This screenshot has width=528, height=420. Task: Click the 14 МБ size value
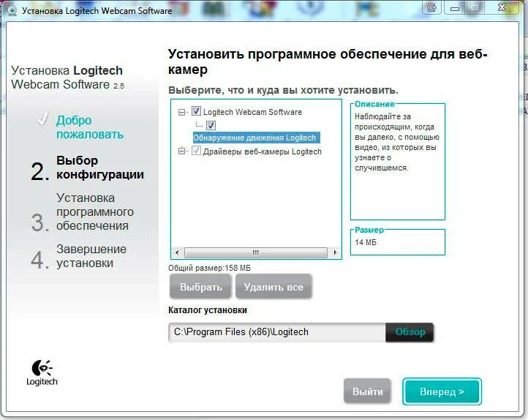(x=366, y=242)
